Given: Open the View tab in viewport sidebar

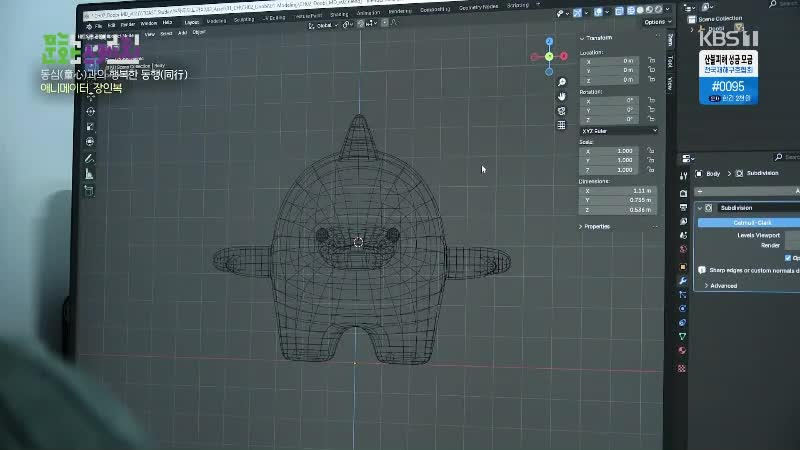Looking at the screenshot, I should pyautogui.click(x=670, y=83).
